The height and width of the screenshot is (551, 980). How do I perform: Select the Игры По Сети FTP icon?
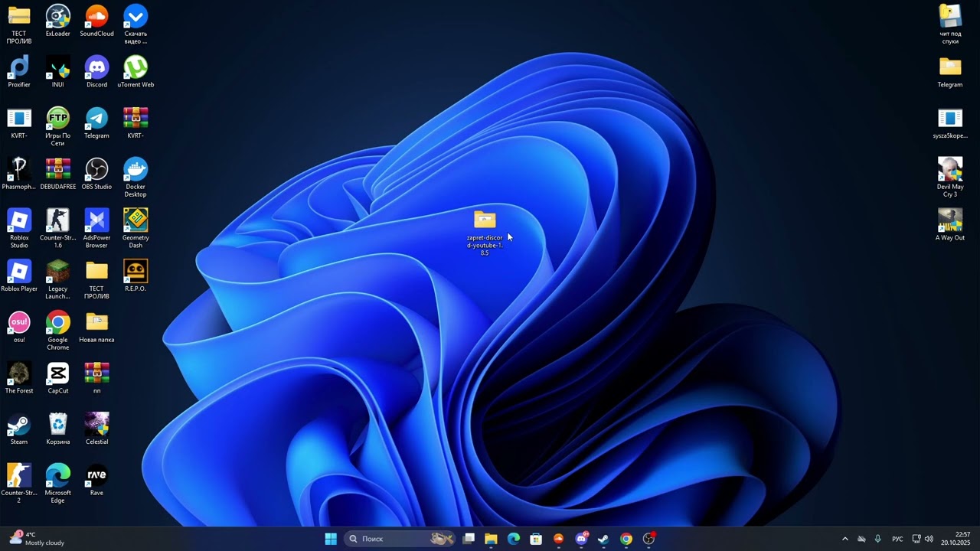pos(58,126)
